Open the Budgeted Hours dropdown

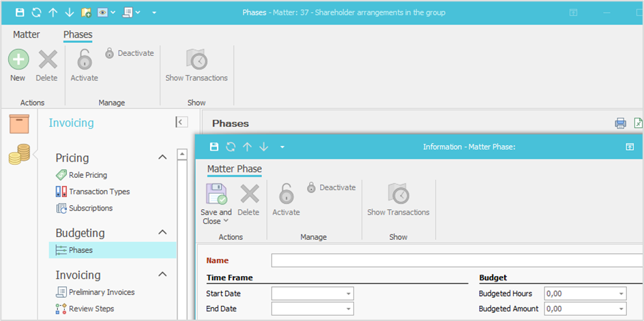(x=621, y=294)
